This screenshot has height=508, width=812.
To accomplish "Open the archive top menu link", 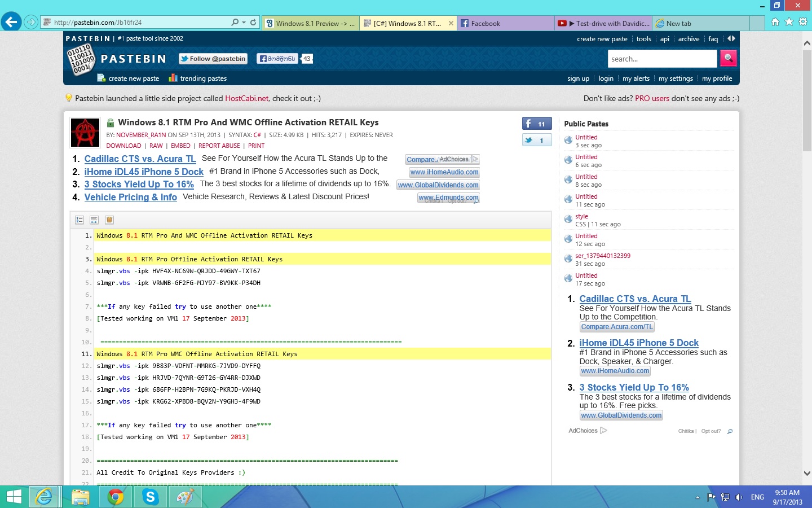I will pyautogui.click(x=689, y=39).
